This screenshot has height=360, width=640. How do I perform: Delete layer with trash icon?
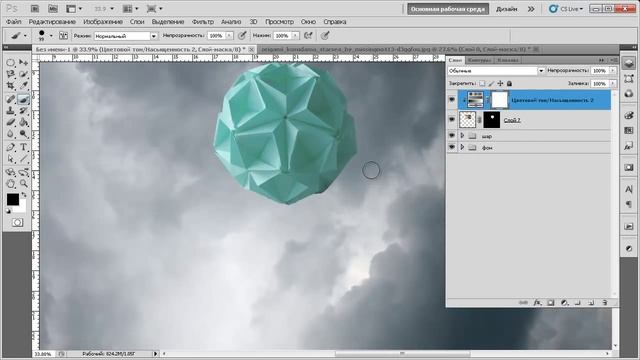tap(604, 302)
